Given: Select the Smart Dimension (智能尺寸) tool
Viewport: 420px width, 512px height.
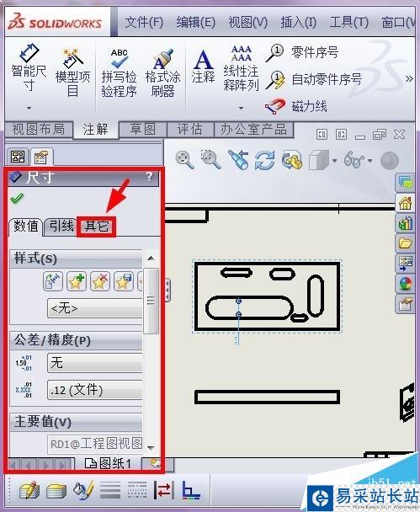Looking at the screenshot, I should (x=29, y=68).
